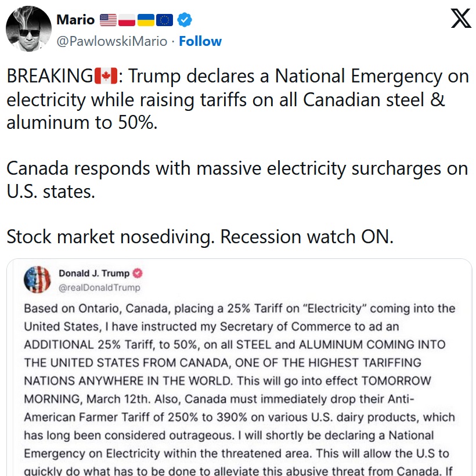The image size is (476, 476).
Task: Click the EU flag beside Mario's name
Action: pos(164,20)
